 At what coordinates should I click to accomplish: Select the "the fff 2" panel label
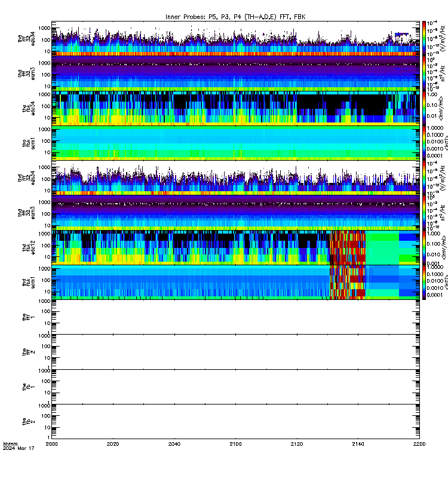click(x=29, y=352)
